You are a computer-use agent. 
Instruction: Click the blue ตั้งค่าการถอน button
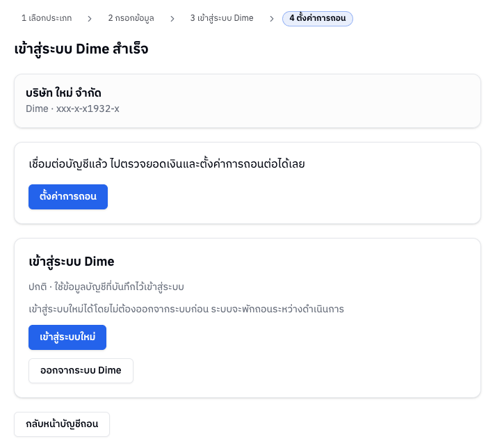coord(68,197)
